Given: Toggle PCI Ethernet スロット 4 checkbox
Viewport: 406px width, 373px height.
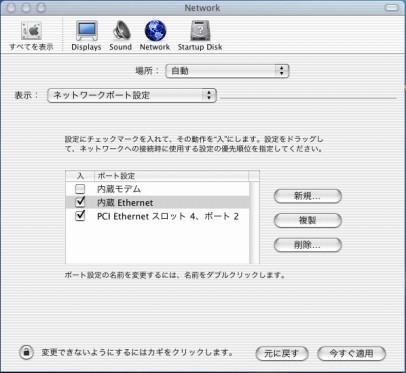Looking at the screenshot, I should (x=80, y=216).
